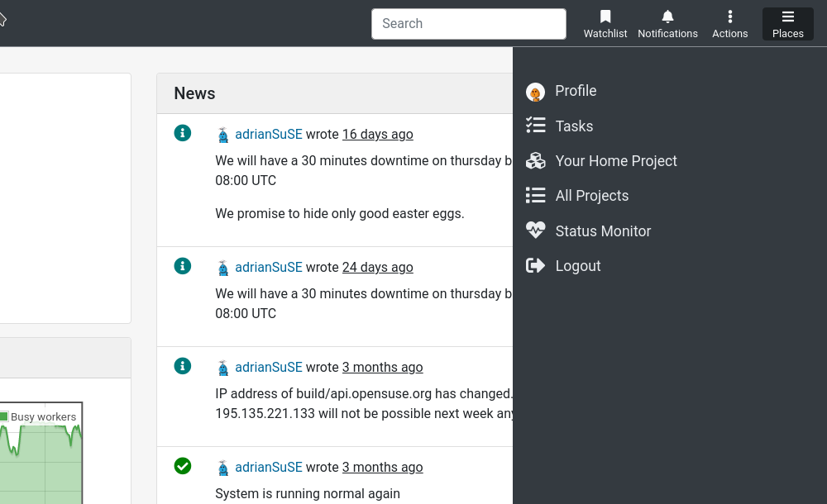
Task: Open the '3 months ago' IP address announcement
Action: [x=382, y=367]
